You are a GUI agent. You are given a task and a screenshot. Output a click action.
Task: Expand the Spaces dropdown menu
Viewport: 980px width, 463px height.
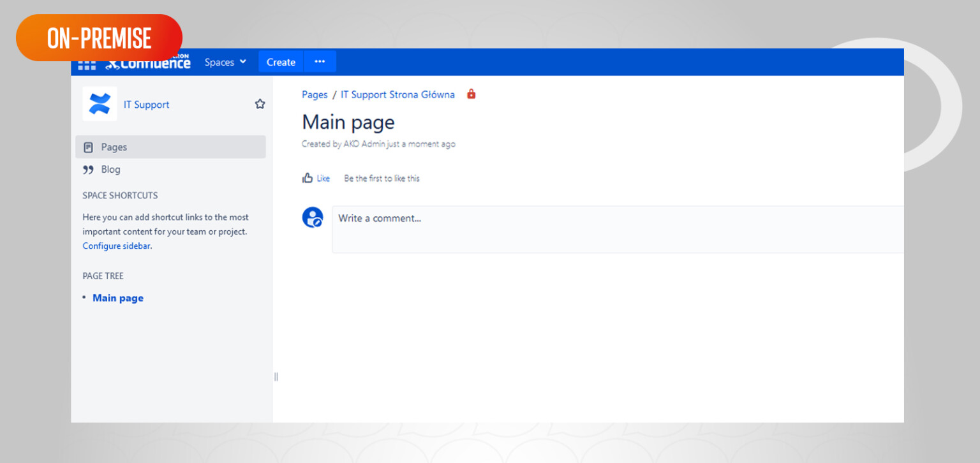tap(225, 62)
